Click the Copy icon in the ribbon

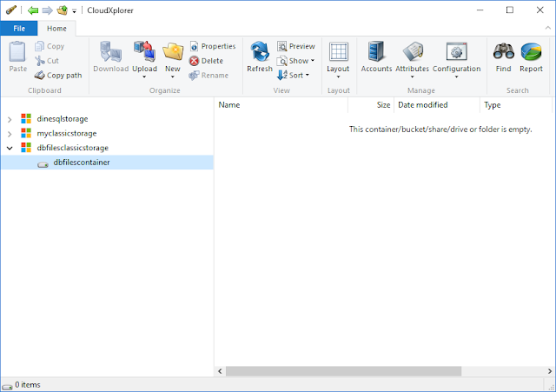39,46
